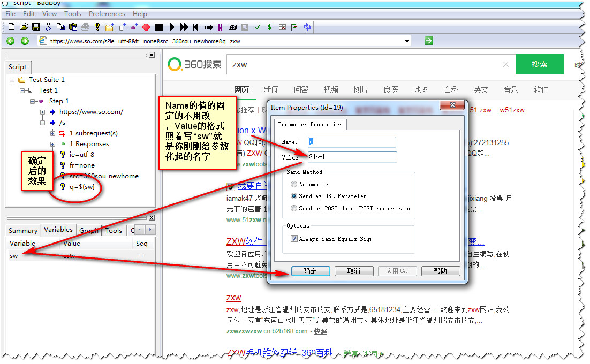Select the Automatic send method radio
The image size is (590, 364).
pos(294,184)
